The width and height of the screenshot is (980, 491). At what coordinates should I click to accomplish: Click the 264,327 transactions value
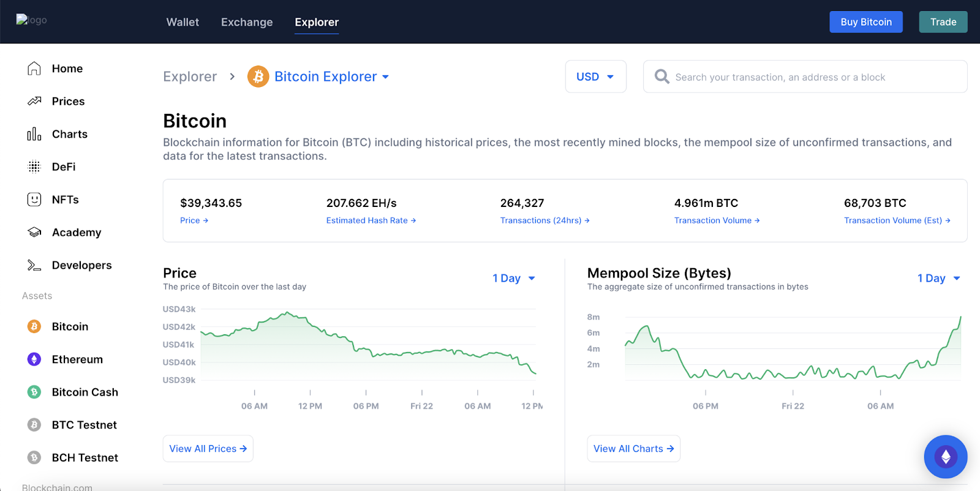[522, 203]
